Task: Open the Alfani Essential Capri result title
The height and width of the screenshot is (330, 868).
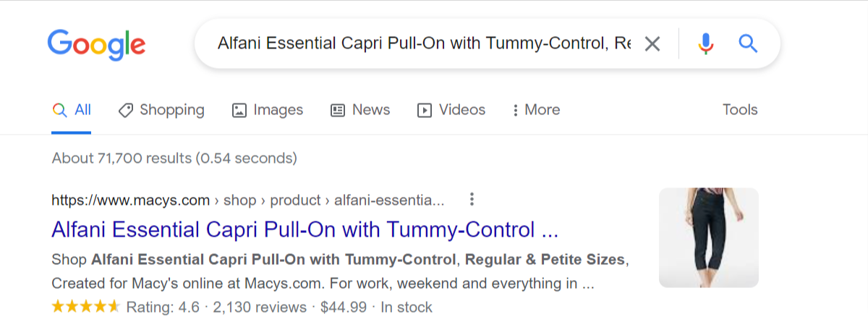Action: coord(305,230)
